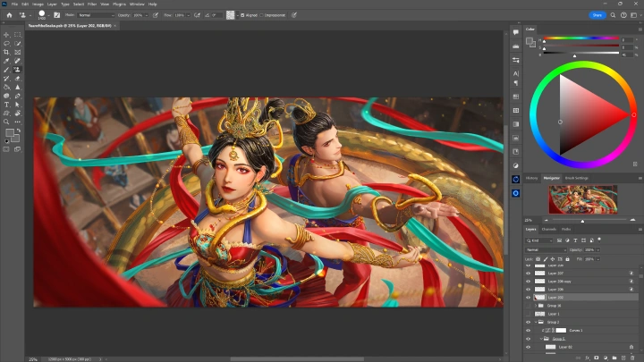The height and width of the screenshot is (362, 644).
Task: Click the Navigator preview thumbnail
Action: coord(583,199)
